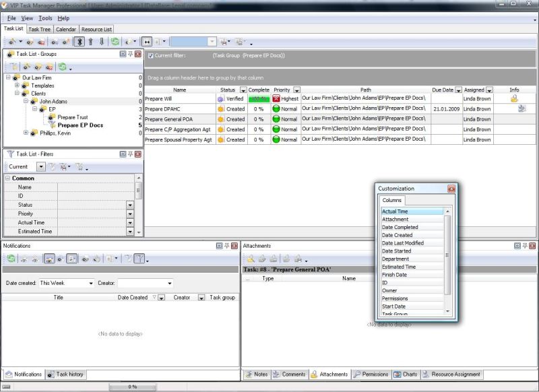Screen dimensions: 539x392
Task: Click the lock icon in Prepare Will row
Action: (x=514, y=98)
